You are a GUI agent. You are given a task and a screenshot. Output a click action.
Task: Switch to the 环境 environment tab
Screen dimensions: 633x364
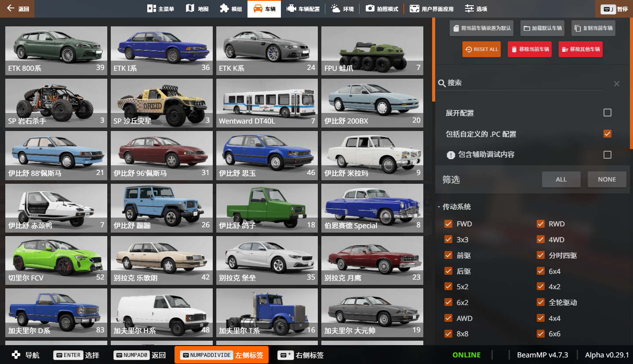coord(342,9)
